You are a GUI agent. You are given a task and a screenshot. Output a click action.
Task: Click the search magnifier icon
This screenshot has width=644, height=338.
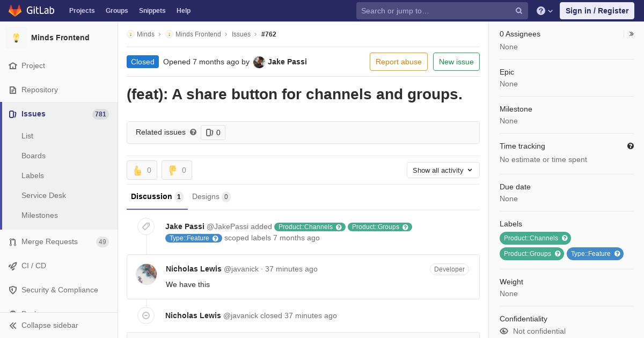point(519,11)
